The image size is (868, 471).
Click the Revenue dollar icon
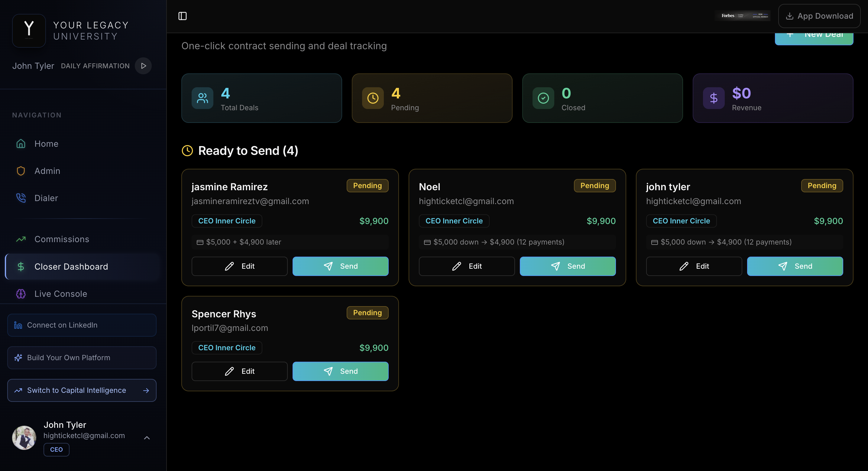tap(713, 98)
